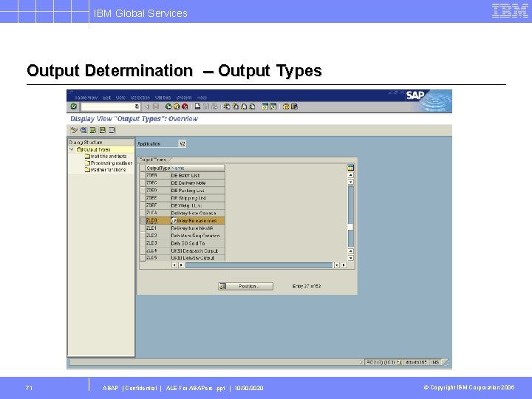532x399 pixels.
Task: Click the Help question mark icon
Action: (x=286, y=106)
